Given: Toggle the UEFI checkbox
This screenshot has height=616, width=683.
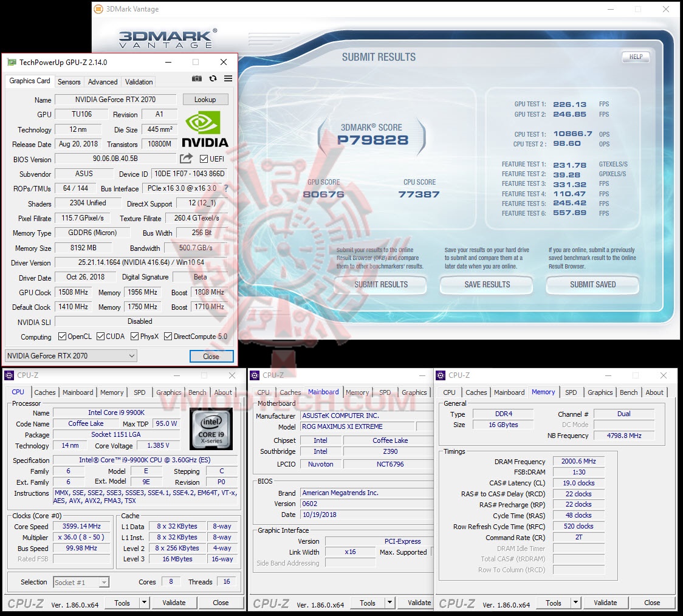Looking at the screenshot, I should pos(204,159).
